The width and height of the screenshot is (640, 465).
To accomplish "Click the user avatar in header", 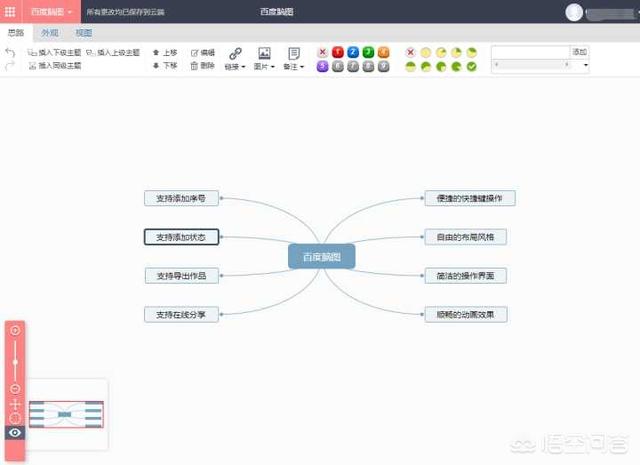I will click(574, 12).
